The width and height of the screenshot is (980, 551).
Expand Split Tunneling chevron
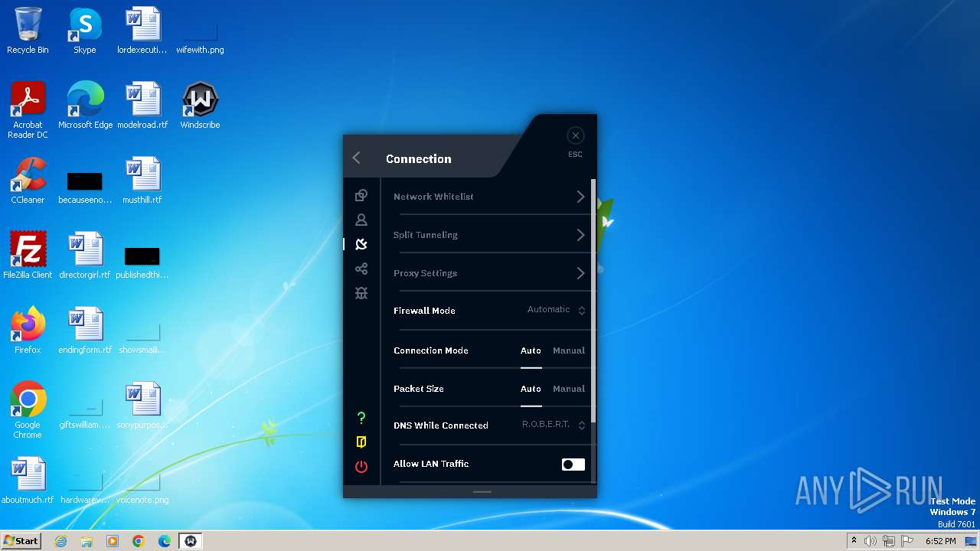point(580,235)
